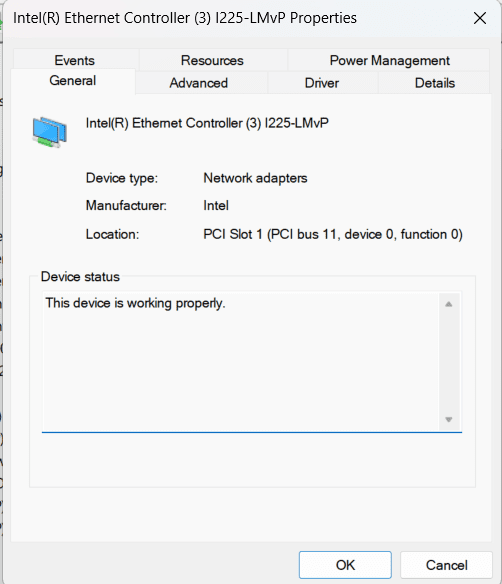Image resolution: width=502 pixels, height=584 pixels.
Task: Click the Network adapters device type value
Action: coord(255,178)
